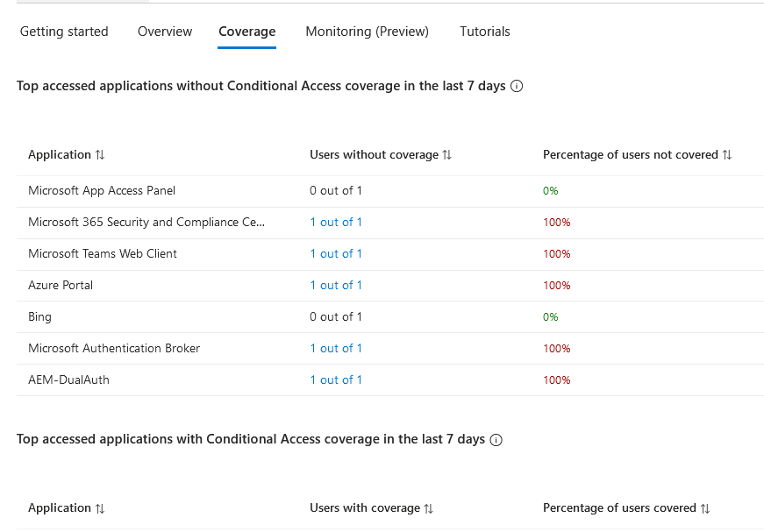Open '1 out of 1' for Microsoft 365 Security and Compliance
Screen dimensions: 764x532
(x=336, y=222)
